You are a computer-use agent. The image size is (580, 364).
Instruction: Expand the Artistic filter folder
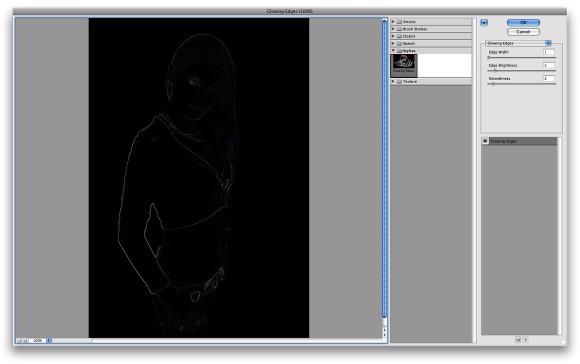(393, 21)
